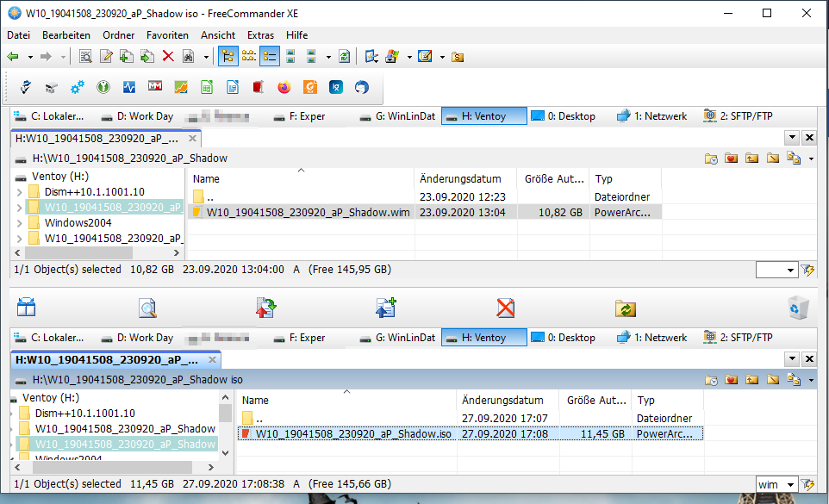Sort lower panel by Name column

pyautogui.click(x=255, y=401)
